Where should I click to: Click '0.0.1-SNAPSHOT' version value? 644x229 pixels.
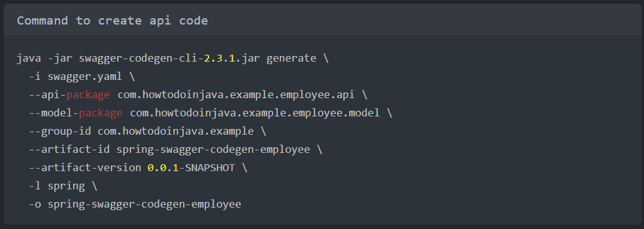click(191, 167)
